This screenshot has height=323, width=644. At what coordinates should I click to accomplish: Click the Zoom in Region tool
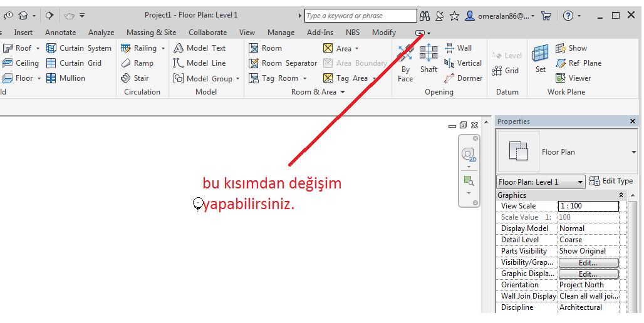coord(469,180)
